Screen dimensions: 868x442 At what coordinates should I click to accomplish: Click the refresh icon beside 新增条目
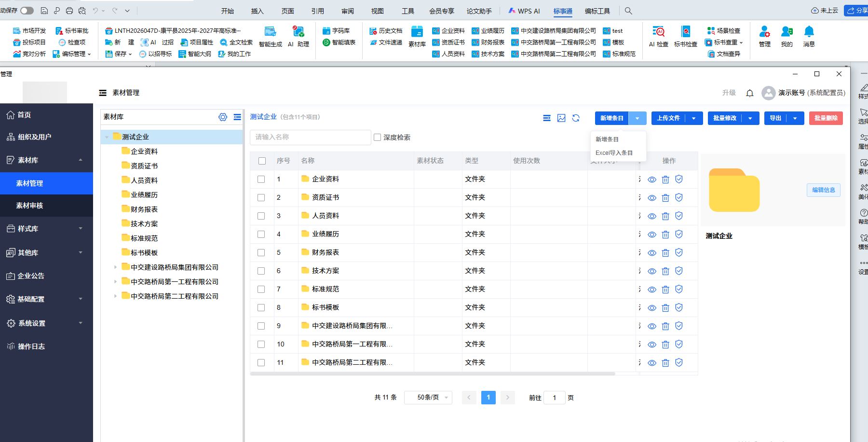tap(576, 118)
